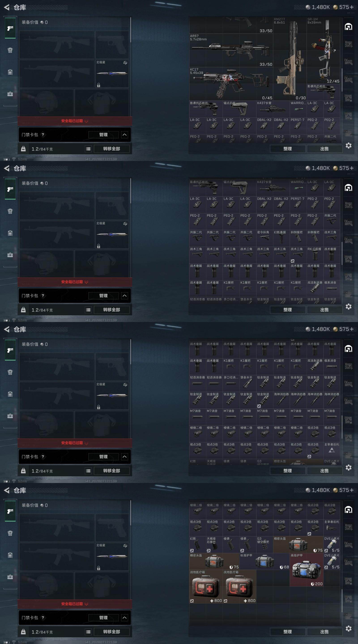Collapse 门禁卡包 with the up-arrow in top screenshot
This screenshot has width=358, height=644.
tap(125, 134)
